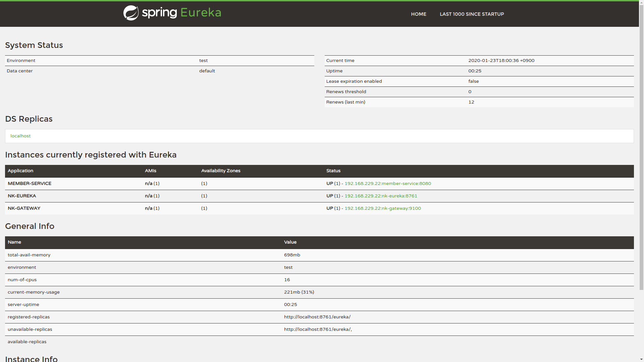Open nk-eureka:8761 instance link
The height and width of the screenshot is (362, 644).
pos(381,196)
